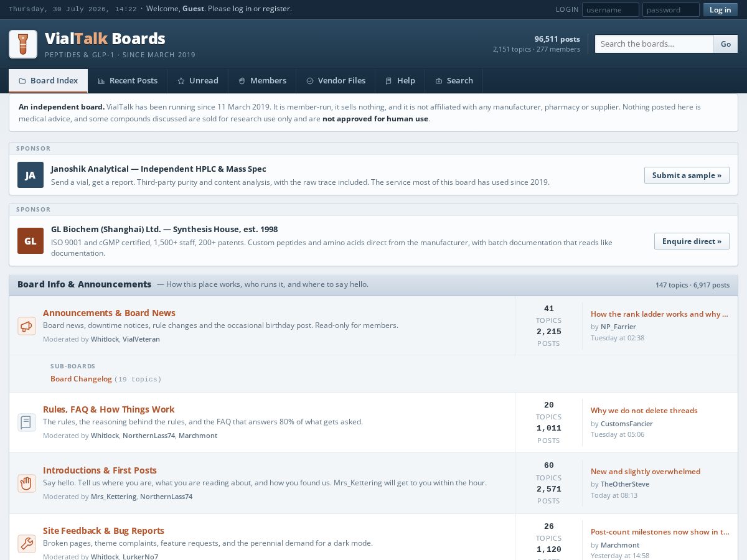747x560 pixels.
Task: Click the '96,511 posts' statistic
Action: pyautogui.click(x=557, y=39)
